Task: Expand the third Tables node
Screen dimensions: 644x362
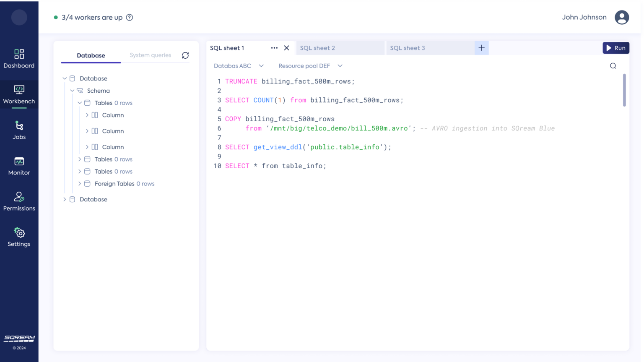Action: click(x=80, y=172)
